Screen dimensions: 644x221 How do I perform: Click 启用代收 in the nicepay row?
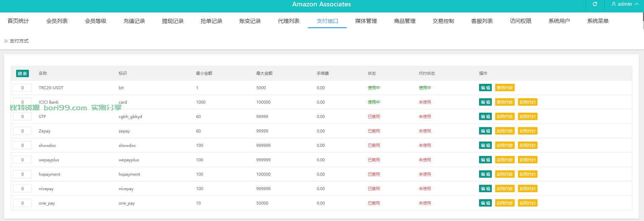click(505, 188)
